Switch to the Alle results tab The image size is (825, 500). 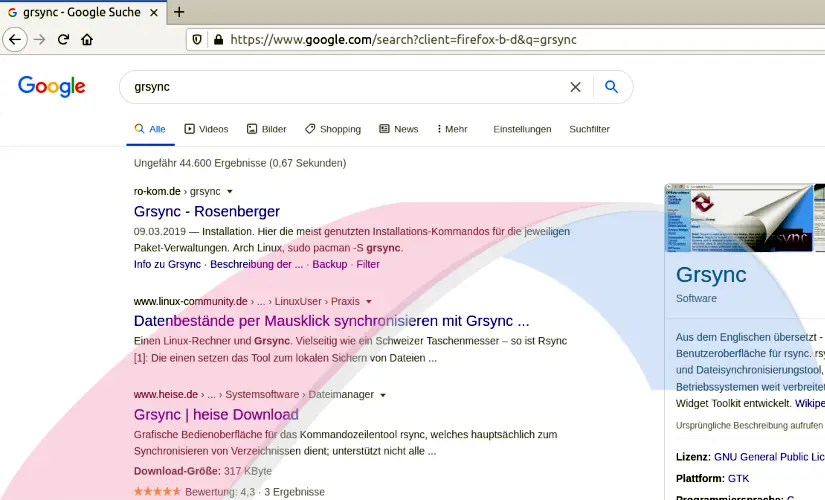150,129
